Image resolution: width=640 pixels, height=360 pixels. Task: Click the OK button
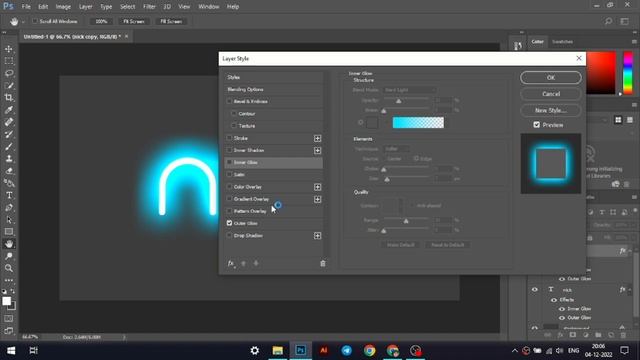click(551, 78)
